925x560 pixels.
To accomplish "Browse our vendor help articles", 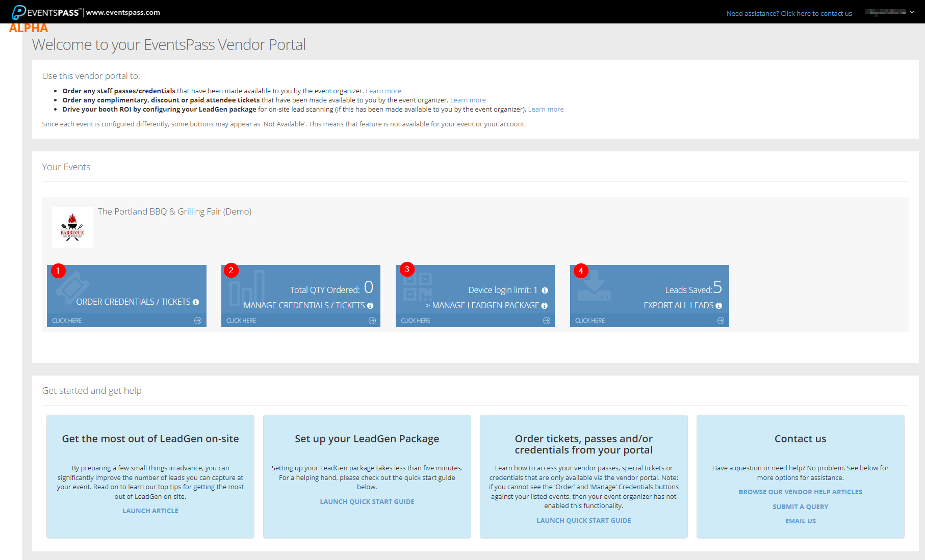I will [x=801, y=492].
